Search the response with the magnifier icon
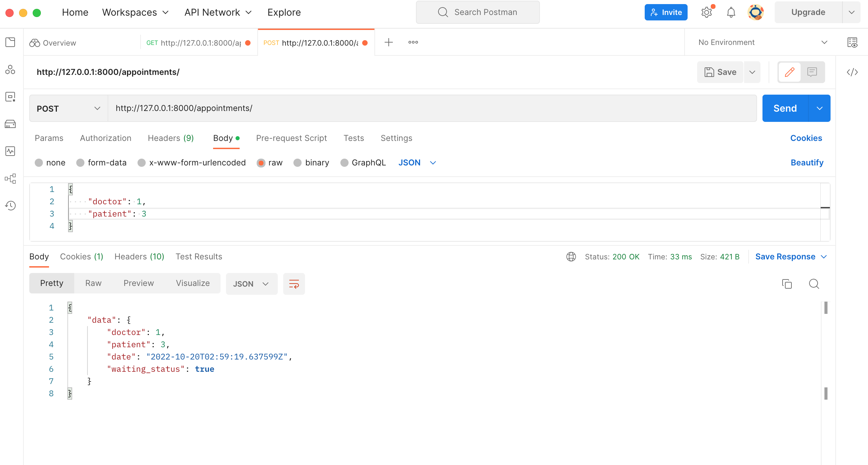868x465 pixels. 814,284
